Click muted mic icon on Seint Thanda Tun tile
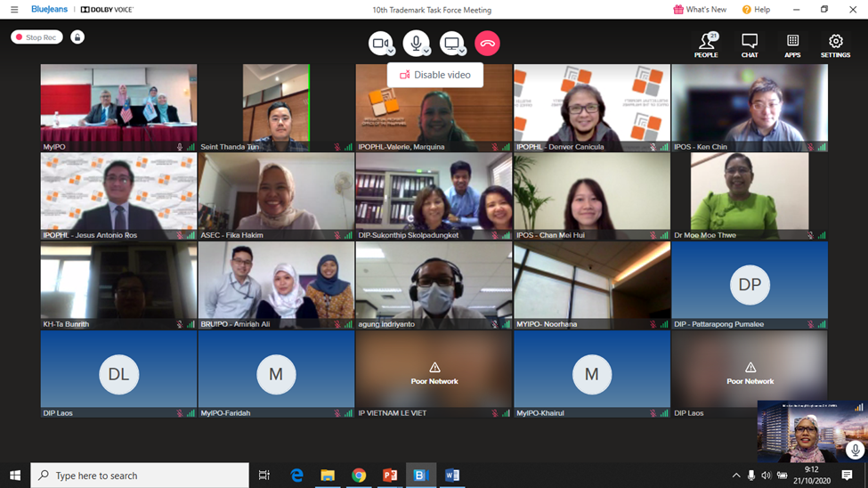 337,147
